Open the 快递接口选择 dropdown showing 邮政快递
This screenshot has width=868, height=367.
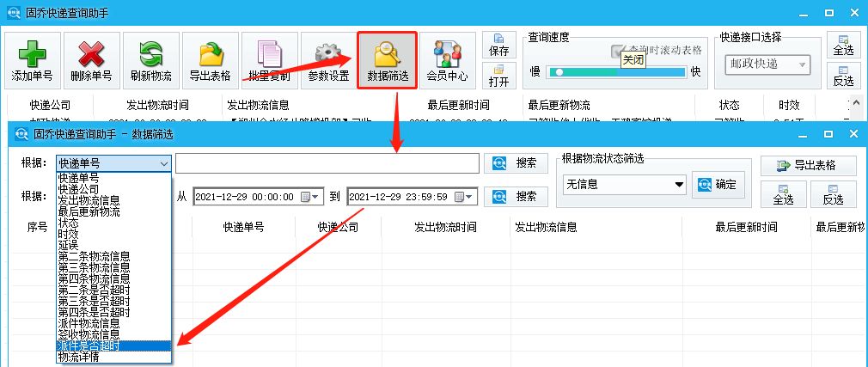click(767, 64)
